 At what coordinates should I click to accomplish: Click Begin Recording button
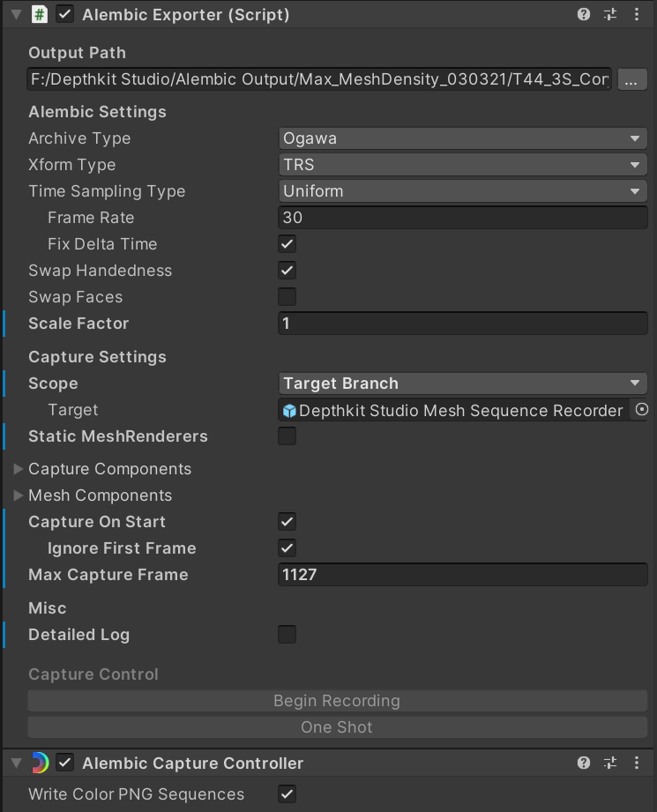[x=337, y=701]
